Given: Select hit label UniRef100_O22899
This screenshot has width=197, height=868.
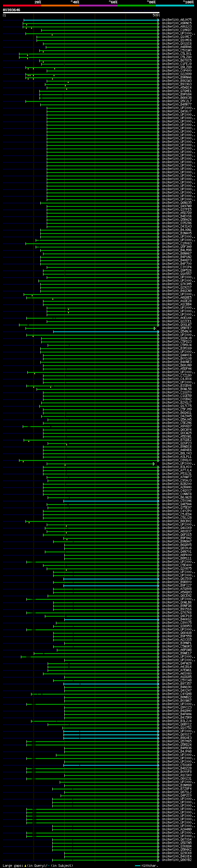Looking at the screenshot, I should (177, 74).
